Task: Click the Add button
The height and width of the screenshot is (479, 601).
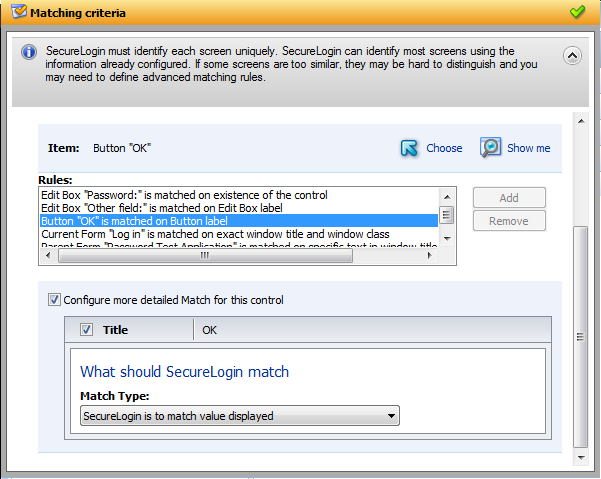Action: pos(509,197)
